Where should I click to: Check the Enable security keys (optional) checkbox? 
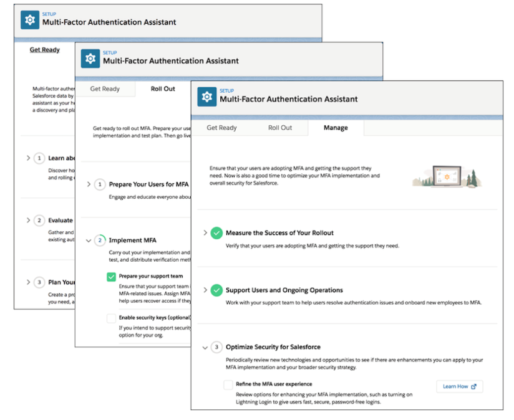111,318
